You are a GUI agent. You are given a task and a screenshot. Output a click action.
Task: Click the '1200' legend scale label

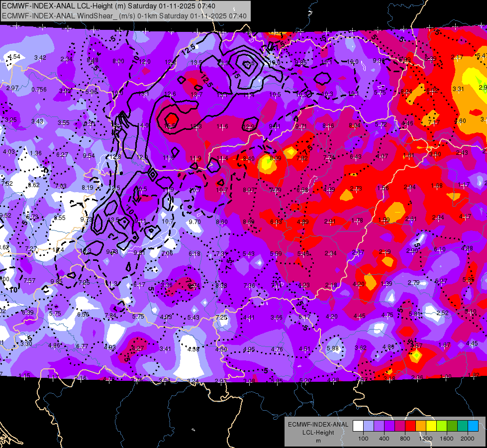click(x=426, y=439)
